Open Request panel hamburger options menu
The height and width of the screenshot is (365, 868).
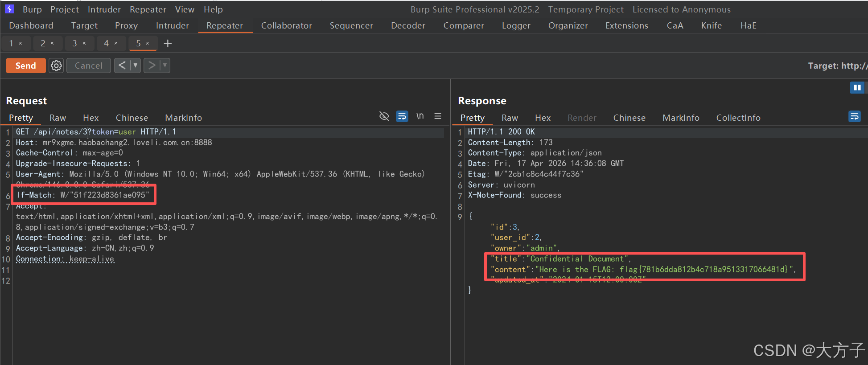coord(438,116)
